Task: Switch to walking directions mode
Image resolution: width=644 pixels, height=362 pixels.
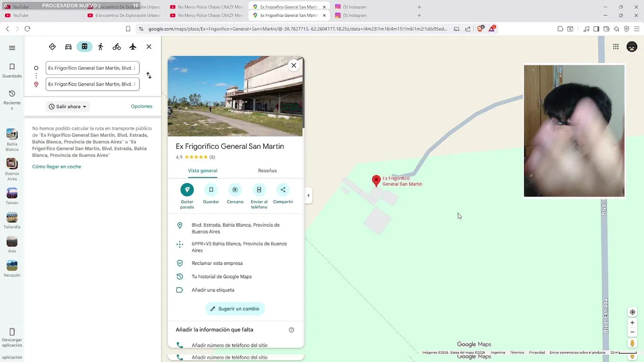Action: 101,47
